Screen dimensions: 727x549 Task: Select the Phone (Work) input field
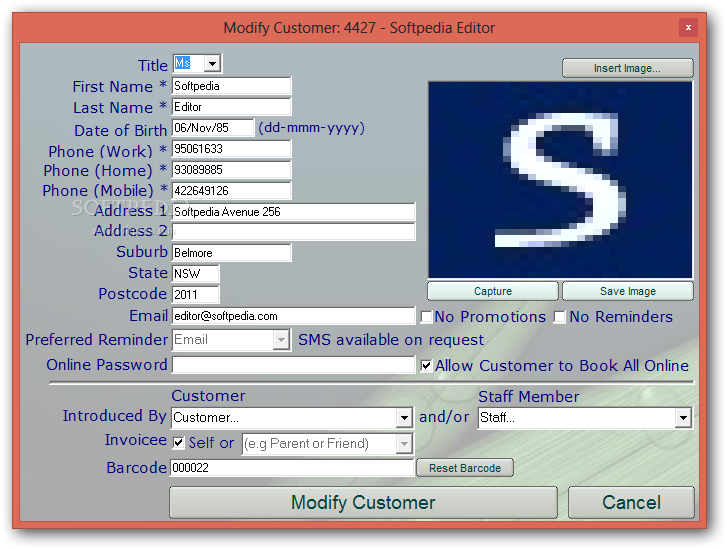[x=231, y=149]
